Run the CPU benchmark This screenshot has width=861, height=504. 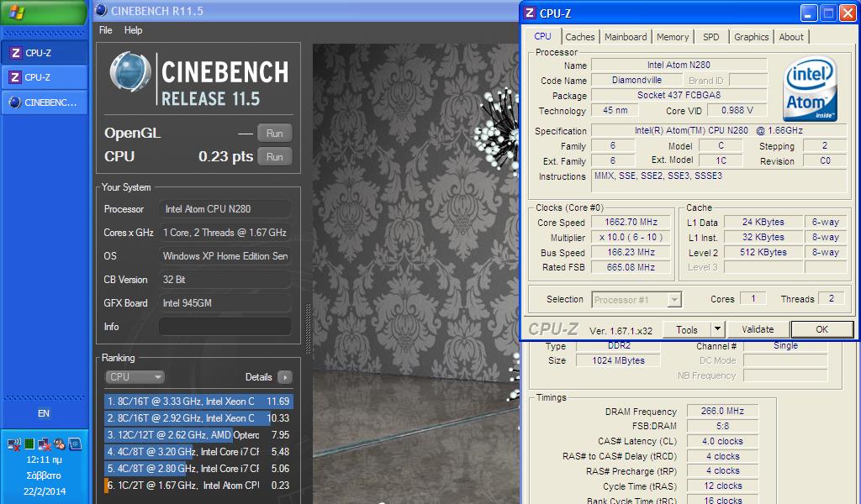275,157
